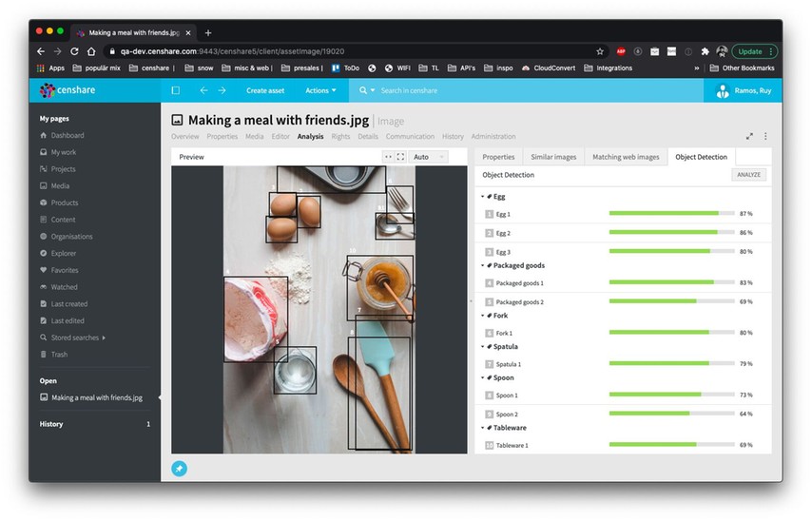Screen dimensions: 812x521
Task: Collapse the Egg detection group
Action: click(481, 197)
